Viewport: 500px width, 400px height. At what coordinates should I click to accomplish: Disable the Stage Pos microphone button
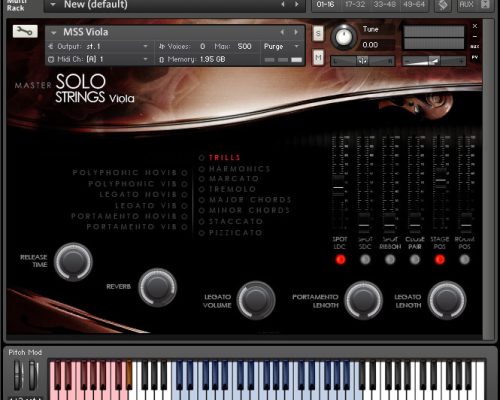[440, 259]
